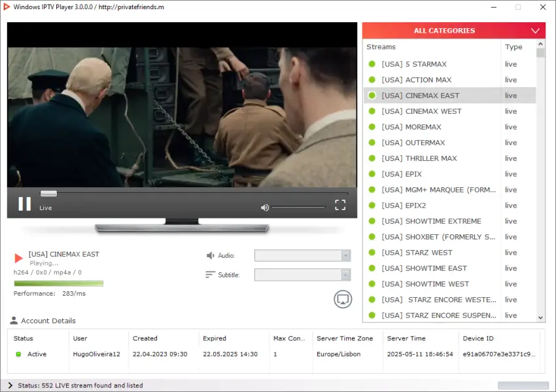Click the green Active status indicator
Image resolution: width=556 pixels, height=392 pixels.
pos(18,354)
